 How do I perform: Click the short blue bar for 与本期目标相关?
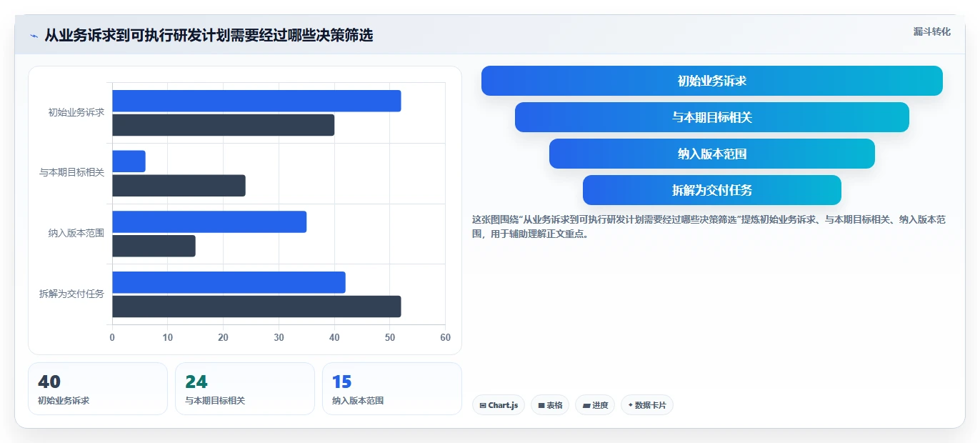tap(129, 161)
